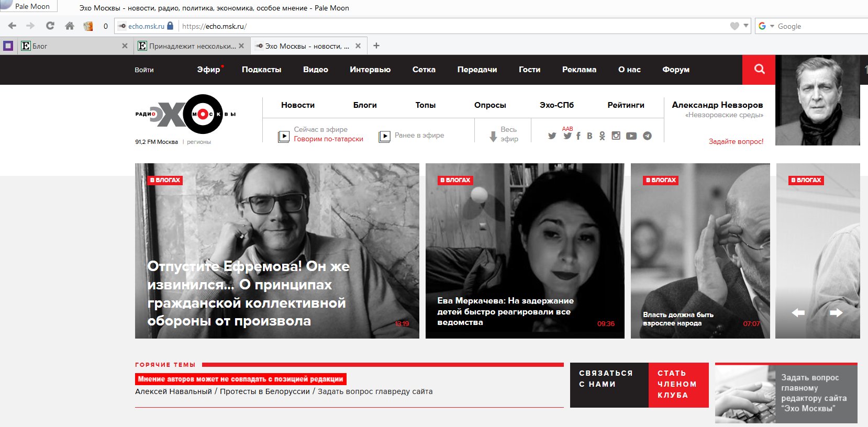Reload the page with the refresh icon

(50, 26)
